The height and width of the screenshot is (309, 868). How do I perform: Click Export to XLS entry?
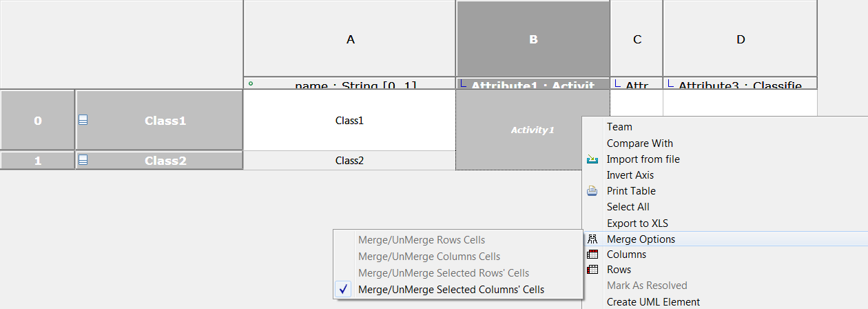725,223
